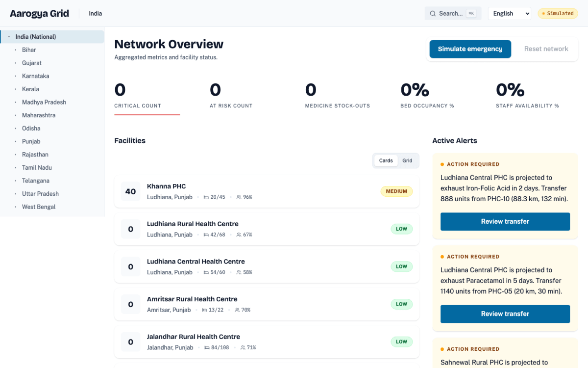Collapse the India (National) tree node
Image resolution: width=588 pixels, height=368 pixels.
(9, 37)
